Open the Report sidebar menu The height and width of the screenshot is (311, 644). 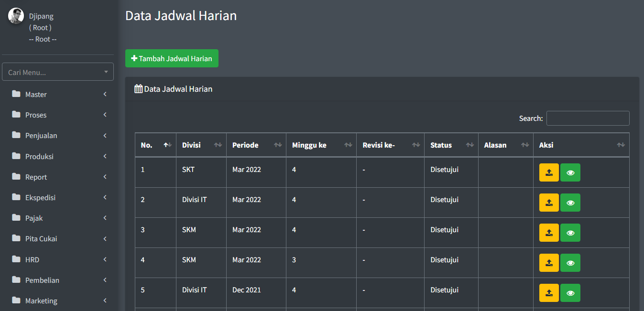point(36,177)
